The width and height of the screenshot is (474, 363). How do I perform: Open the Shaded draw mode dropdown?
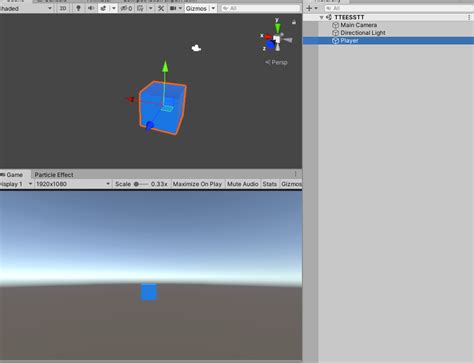coord(26,8)
